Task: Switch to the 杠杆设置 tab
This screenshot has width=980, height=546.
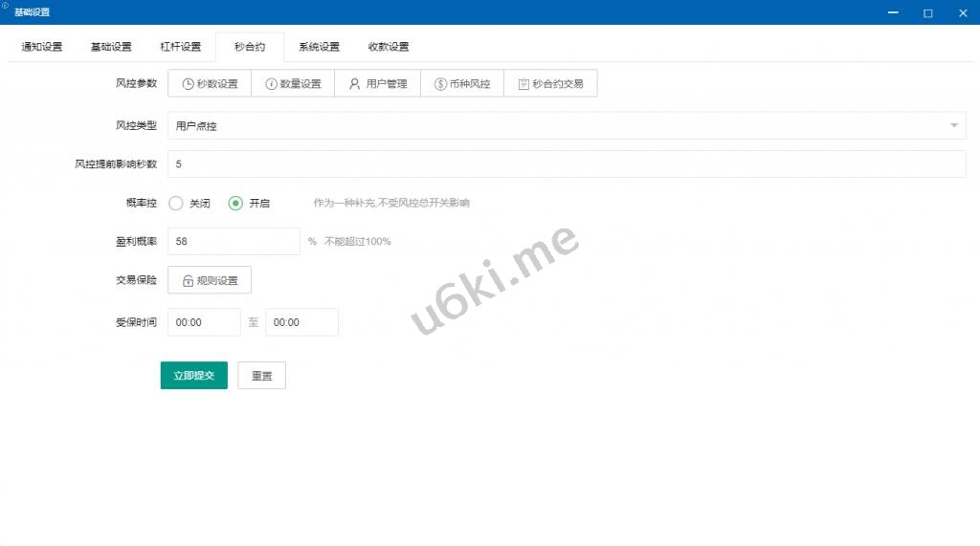Action: 180,47
